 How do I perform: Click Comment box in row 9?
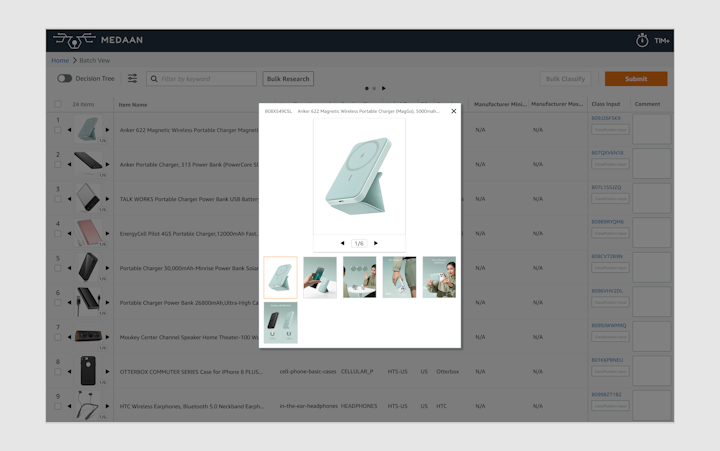(x=652, y=406)
